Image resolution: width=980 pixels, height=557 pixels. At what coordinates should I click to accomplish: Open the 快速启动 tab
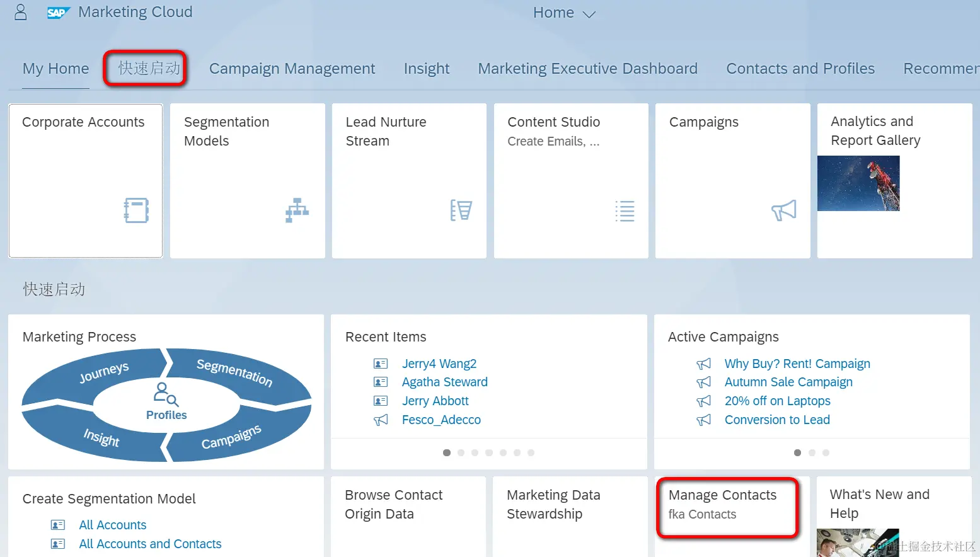149,68
